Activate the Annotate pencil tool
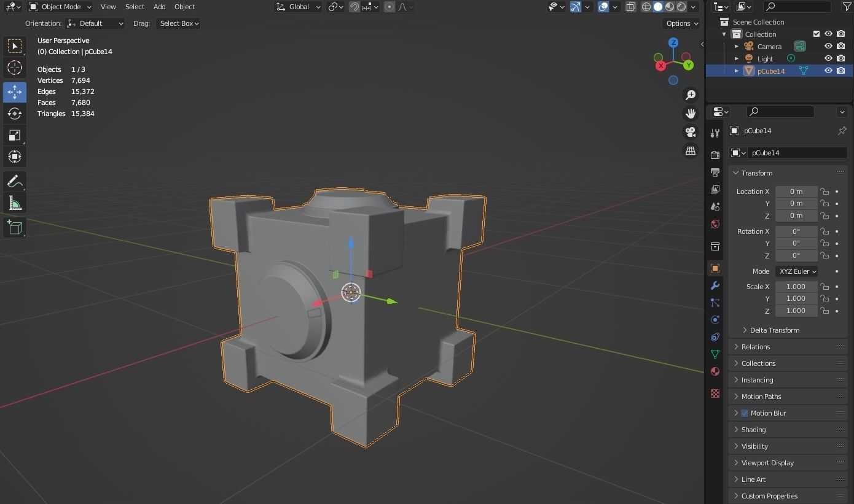 pyautogui.click(x=15, y=181)
